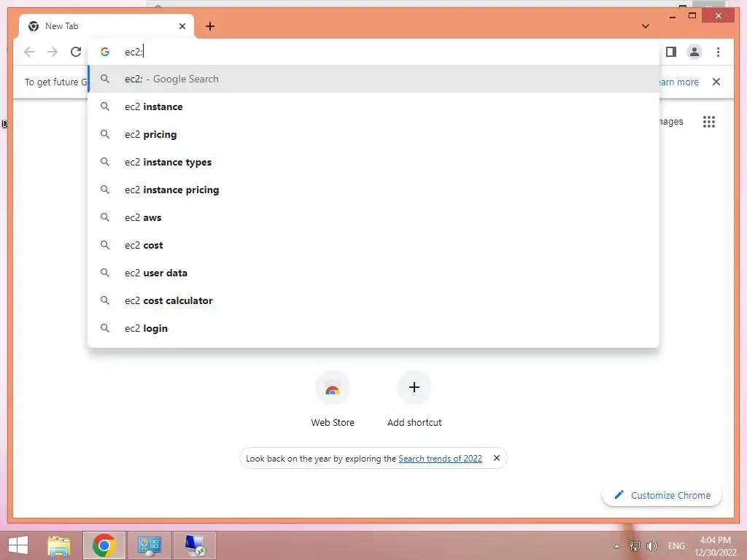This screenshot has width=747, height=560.
Task: Choose the 'ec2 aws' suggestion
Action: (374, 217)
